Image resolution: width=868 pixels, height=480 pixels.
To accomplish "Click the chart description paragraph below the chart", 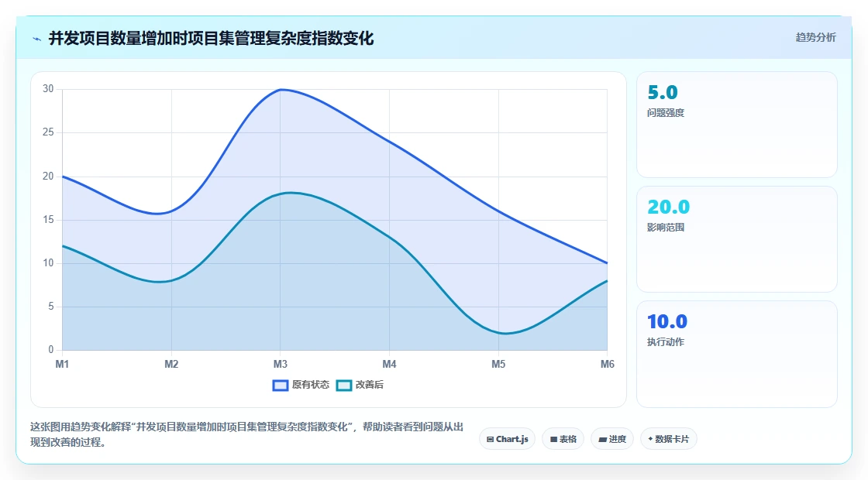I will point(247,434).
